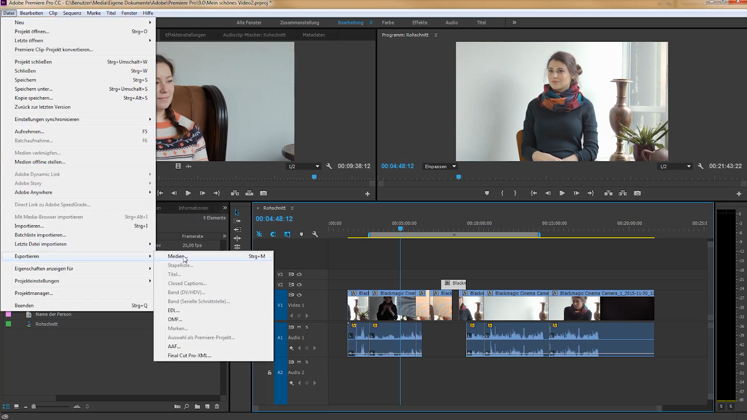Mute audio track A1
Screen dimensions: 747x420
(299, 327)
